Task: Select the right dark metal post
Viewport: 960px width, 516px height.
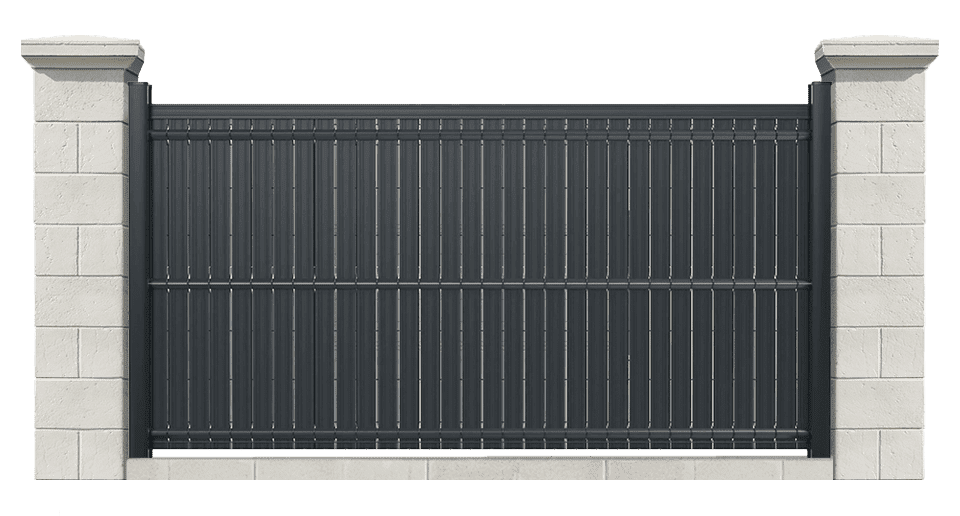Action: [x=820, y=270]
